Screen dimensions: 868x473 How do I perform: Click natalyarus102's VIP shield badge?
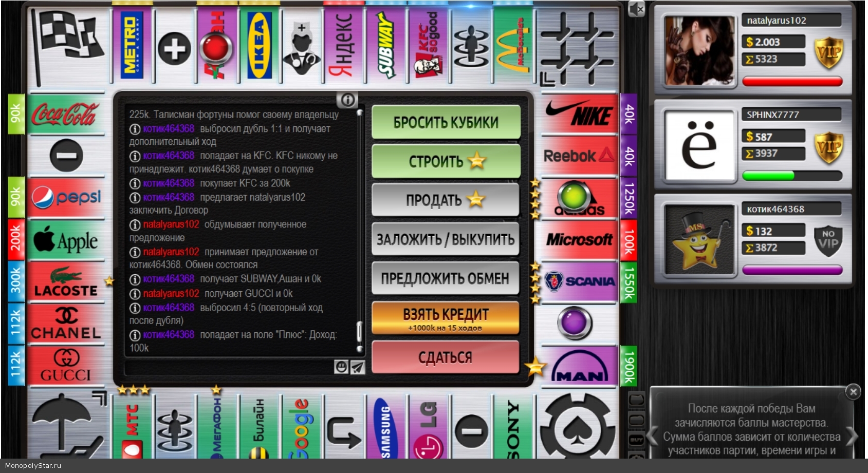pyautogui.click(x=828, y=52)
